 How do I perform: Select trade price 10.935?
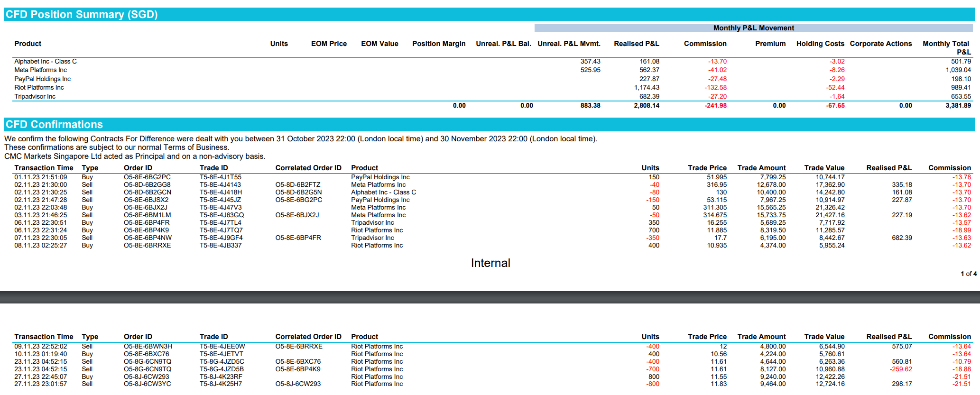point(717,245)
